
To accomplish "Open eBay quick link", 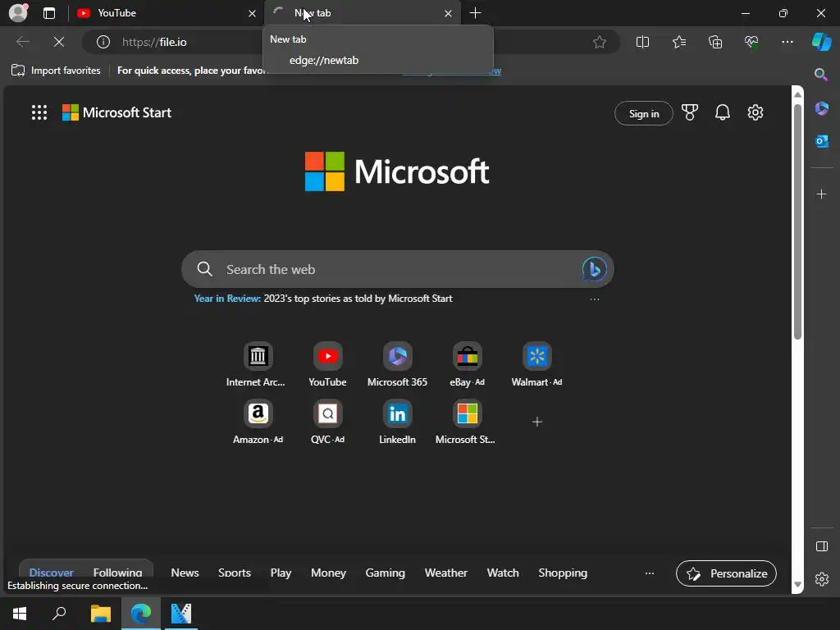I will (467, 364).
